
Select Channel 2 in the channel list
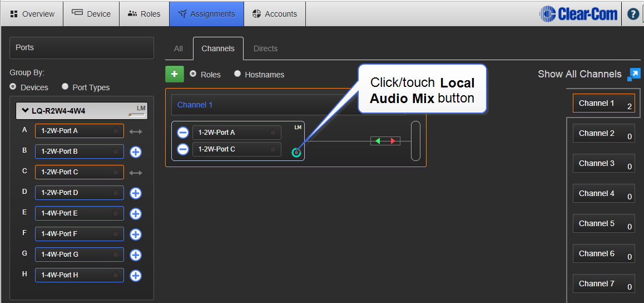click(x=603, y=134)
